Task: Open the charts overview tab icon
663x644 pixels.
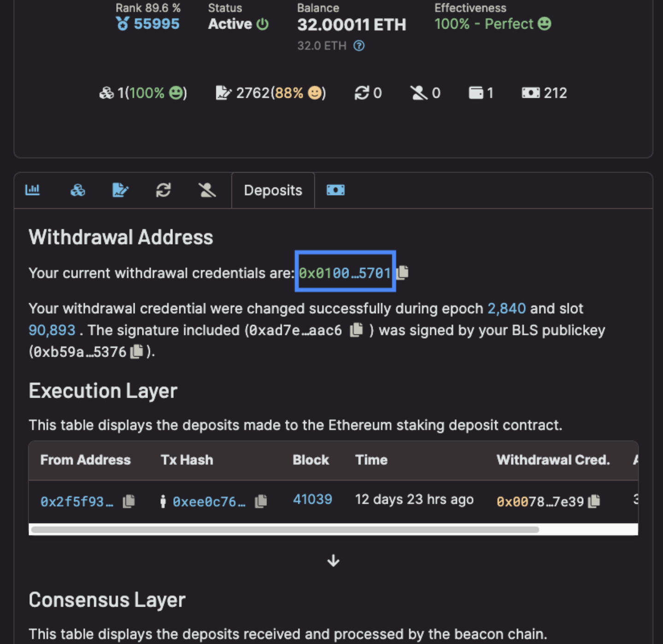Action: (32, 190)
